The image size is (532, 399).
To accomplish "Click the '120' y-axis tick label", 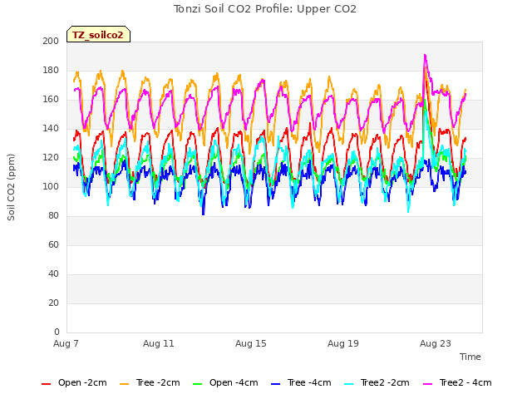I will coord(51,158).
